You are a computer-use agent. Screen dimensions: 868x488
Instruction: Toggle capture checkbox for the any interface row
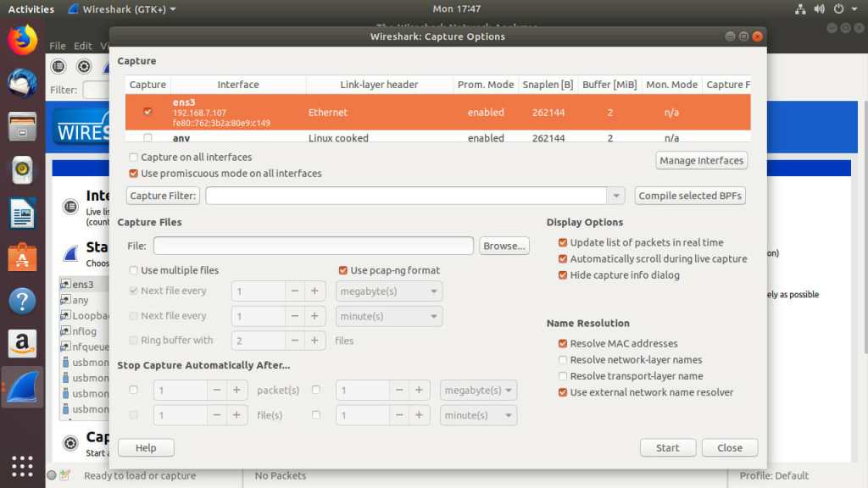(147, 137)
